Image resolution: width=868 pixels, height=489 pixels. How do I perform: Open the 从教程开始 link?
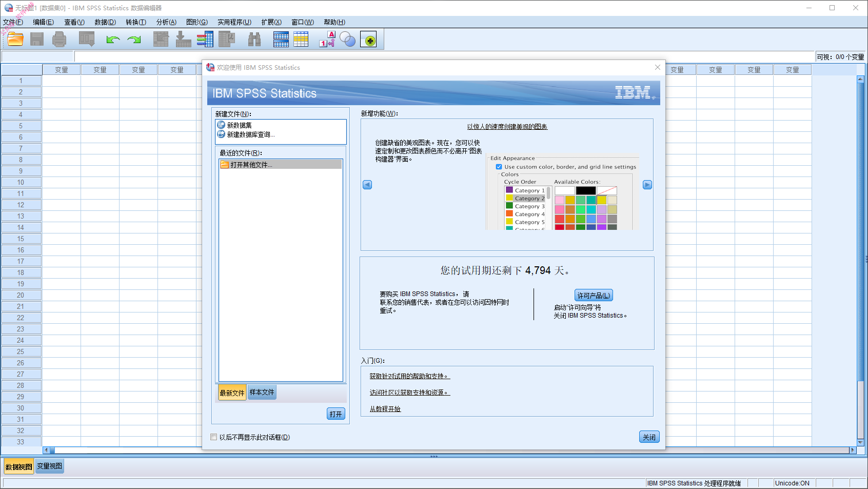385,409
